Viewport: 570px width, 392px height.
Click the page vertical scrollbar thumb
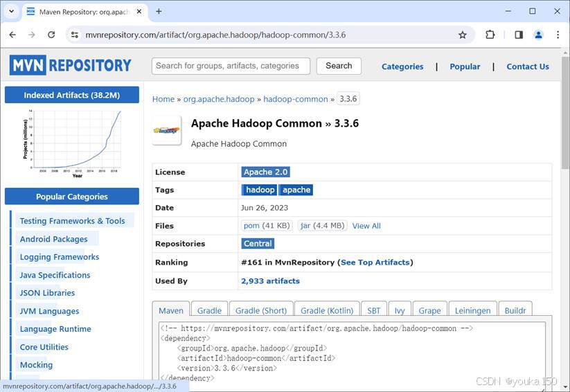pyautogui.click(x=565, y=114)
